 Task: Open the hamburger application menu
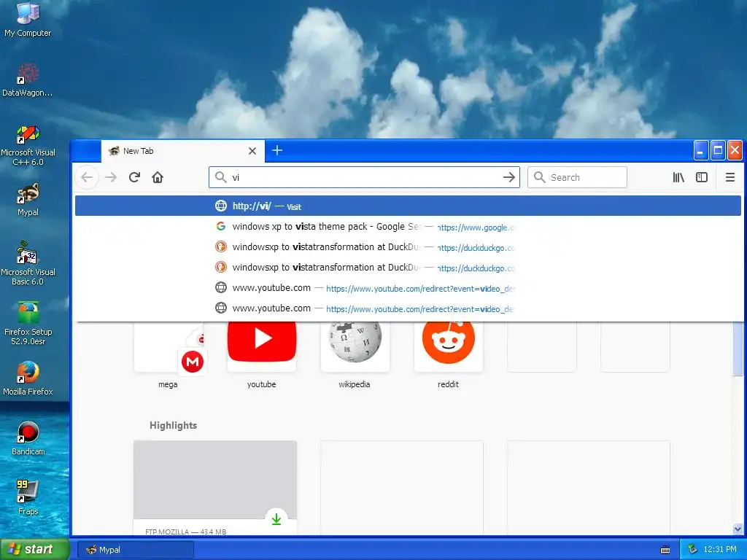(x=729, y=178)
